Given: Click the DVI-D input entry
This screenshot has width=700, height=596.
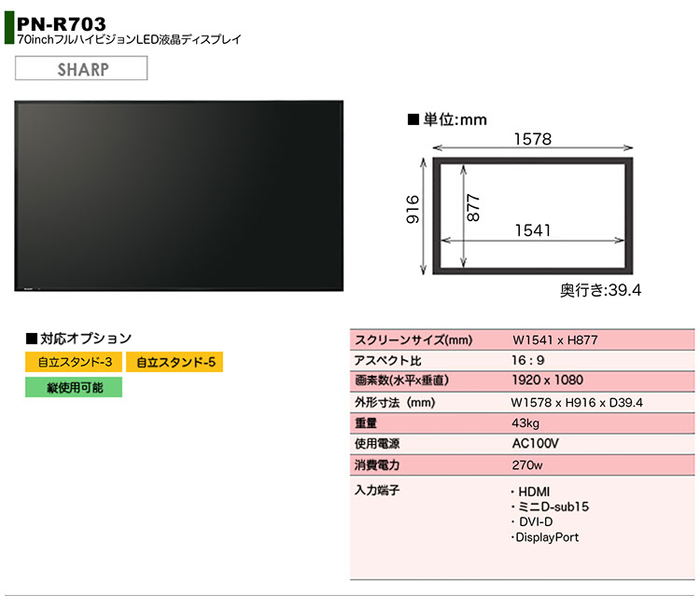Looking at the screenshot, I should [532, 521].
